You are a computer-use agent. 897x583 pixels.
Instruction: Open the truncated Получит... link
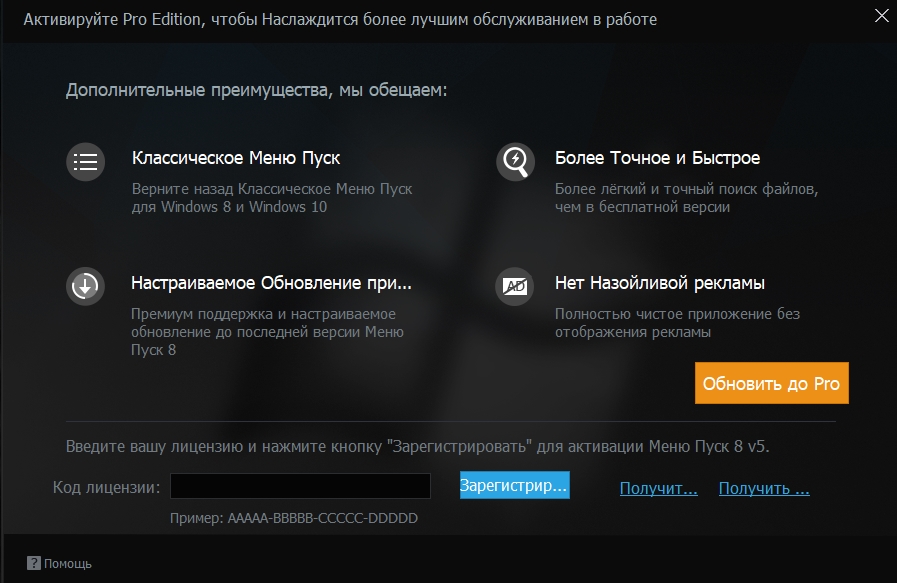(658, 488)
